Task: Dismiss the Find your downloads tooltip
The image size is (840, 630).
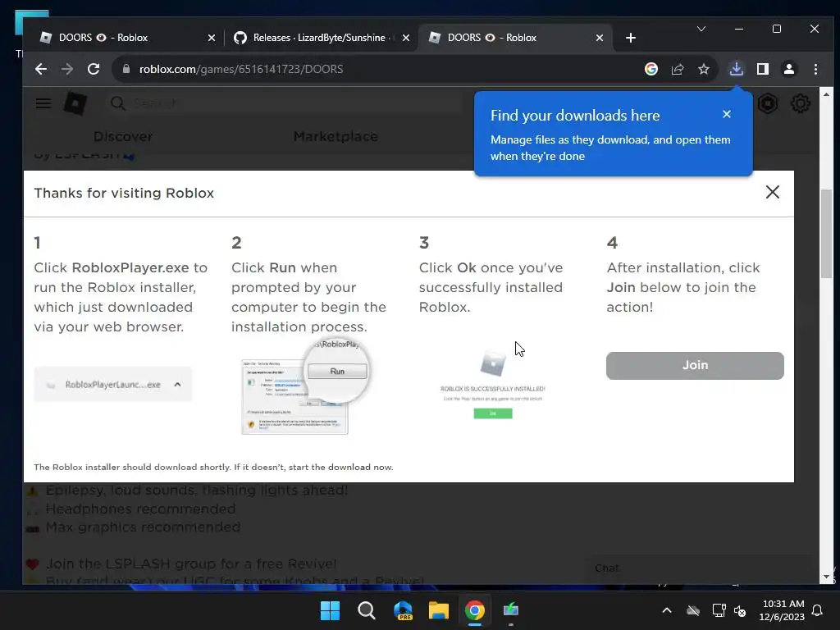Action: [727, 114]
